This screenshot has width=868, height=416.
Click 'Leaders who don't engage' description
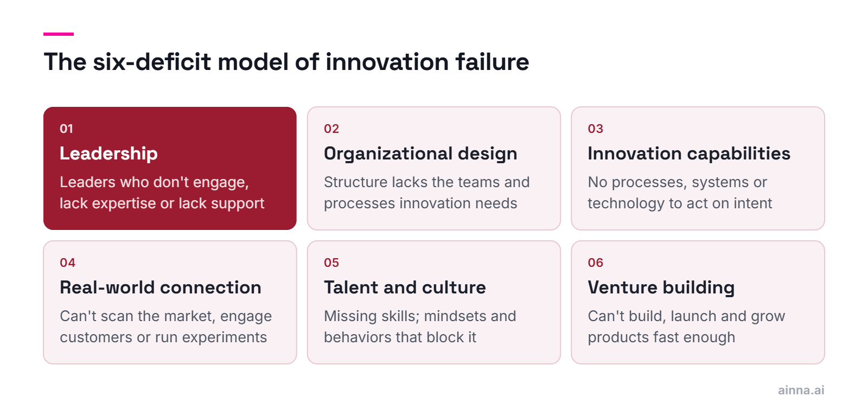(x=162, y=193)
